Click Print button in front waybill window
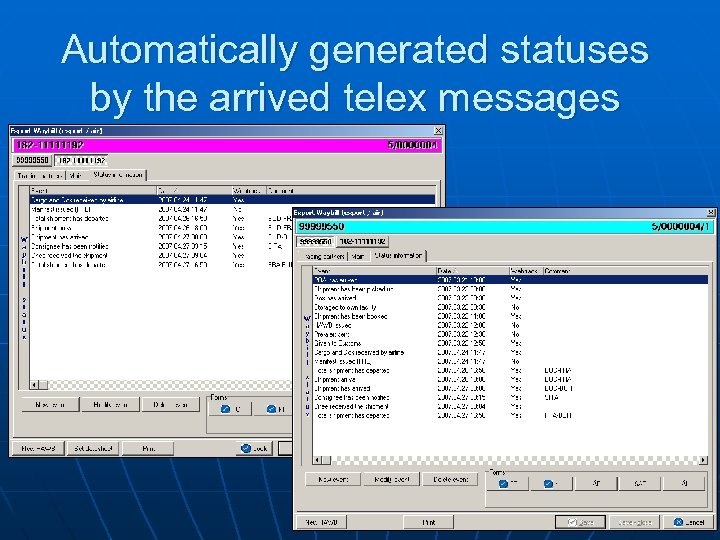 click(x=428, y=522)
